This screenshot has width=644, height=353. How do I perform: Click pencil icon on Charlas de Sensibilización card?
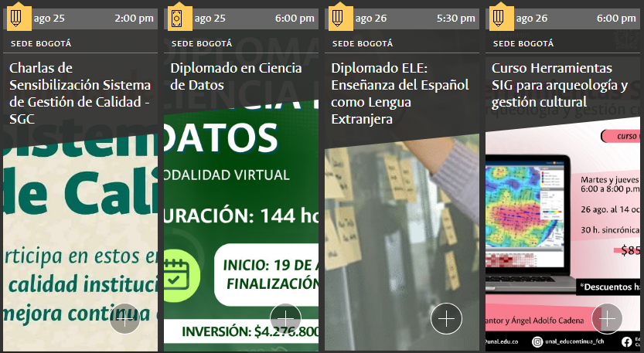(16, 18)
